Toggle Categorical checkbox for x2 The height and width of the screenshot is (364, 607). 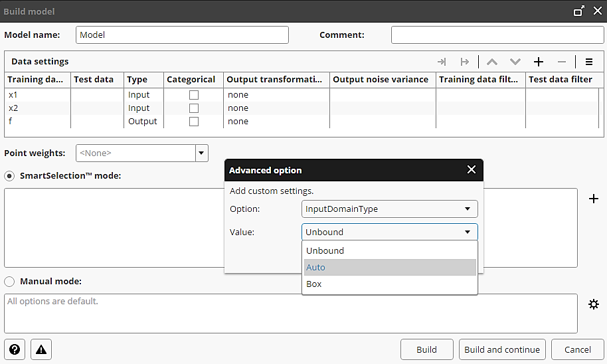193,108
